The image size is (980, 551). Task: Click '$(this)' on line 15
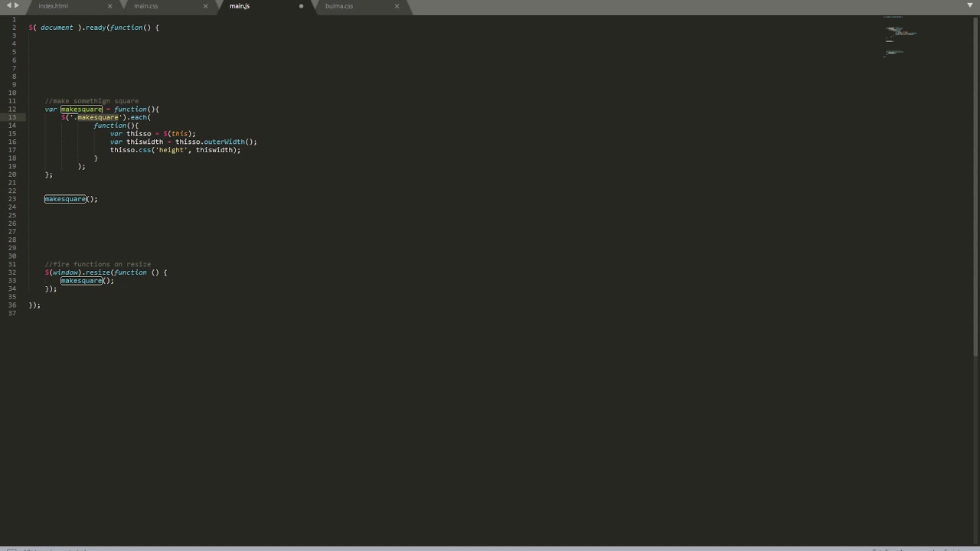click(x=179, y=134)
